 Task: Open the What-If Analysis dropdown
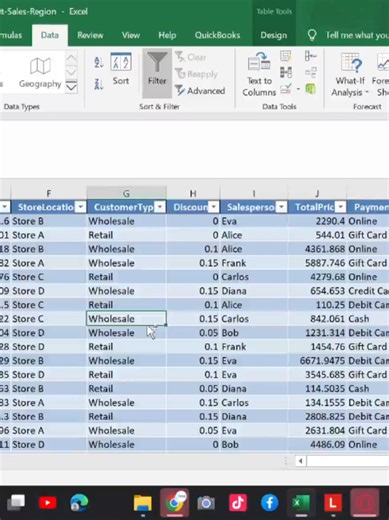tap(350, 75)
